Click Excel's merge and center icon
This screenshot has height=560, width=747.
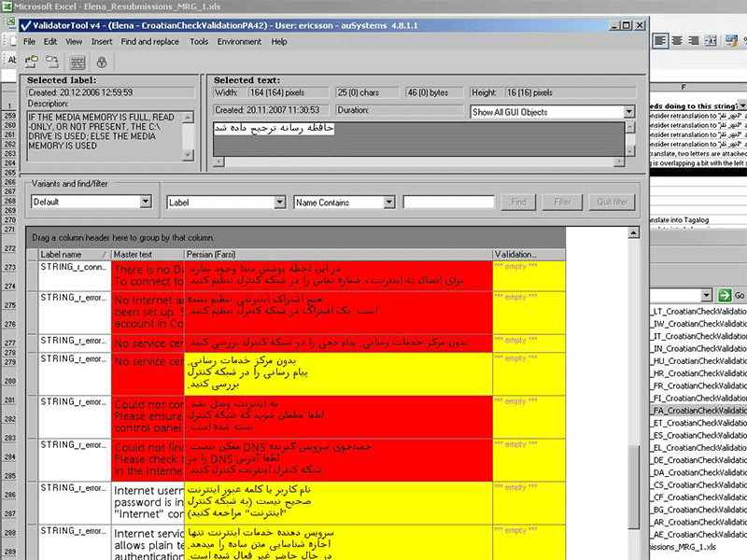(x=712, y=41)
